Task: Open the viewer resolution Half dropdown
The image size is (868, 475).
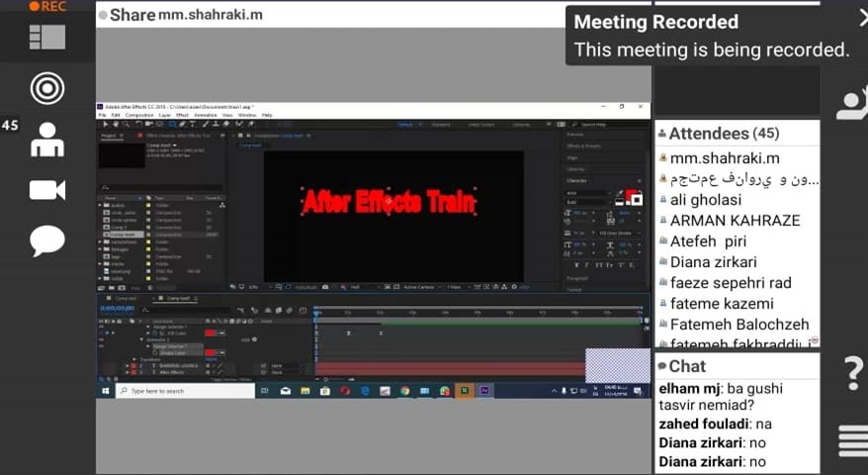Action: [364, 287]
